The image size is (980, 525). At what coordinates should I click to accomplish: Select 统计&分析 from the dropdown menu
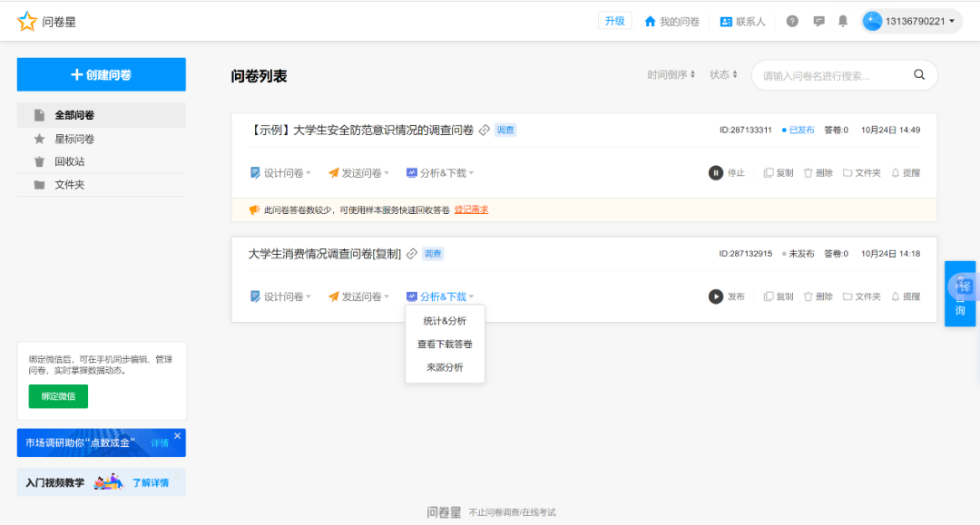(x=445, y=321)
